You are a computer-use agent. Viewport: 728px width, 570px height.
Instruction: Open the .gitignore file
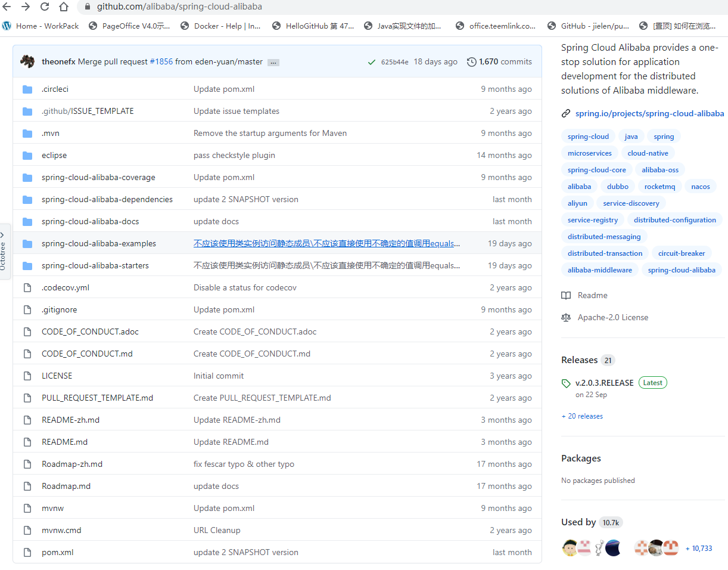pyautogui.click(x=59, y=309)
